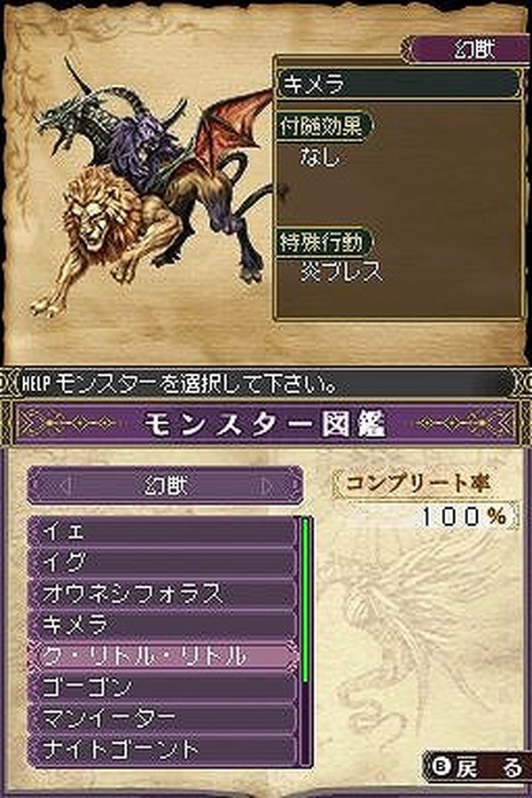Image resolution: width=532 pixels, height=798 pixels.
Task: Click the 付随効果 label
Action: click(324, 125)
